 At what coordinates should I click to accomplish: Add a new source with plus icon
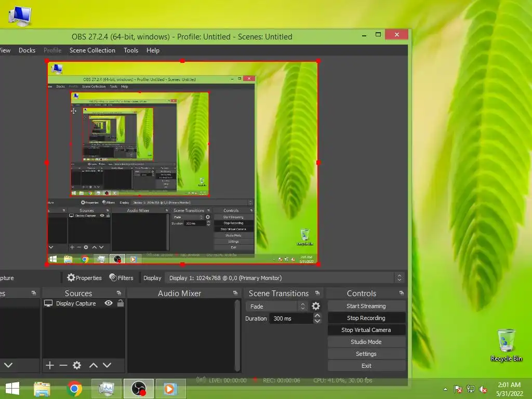[x=50, y=365]
